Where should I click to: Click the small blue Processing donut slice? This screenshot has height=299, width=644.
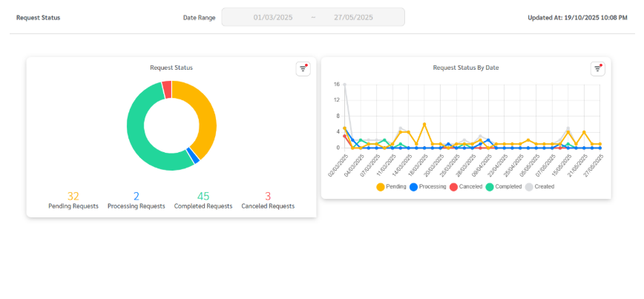pyautogui.click(x=193, y=154)
